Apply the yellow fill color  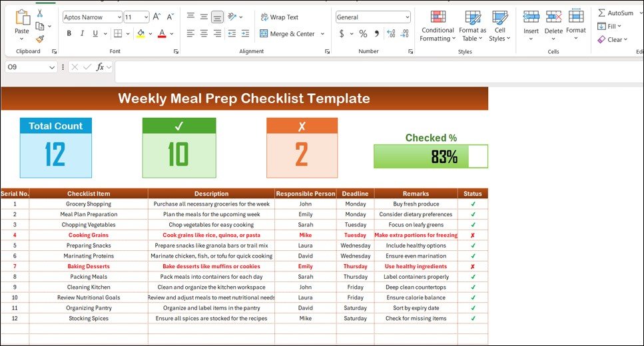(x=141, y=34)
